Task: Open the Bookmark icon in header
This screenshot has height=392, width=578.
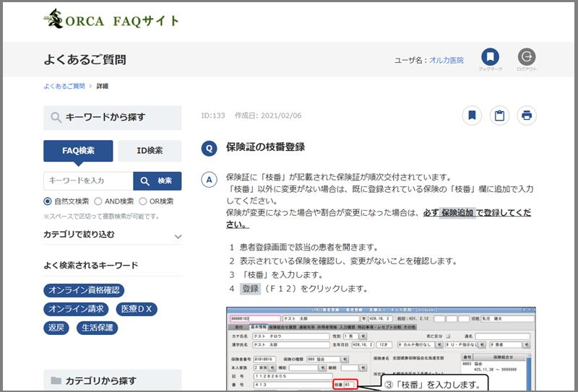Action: point(490,57)
